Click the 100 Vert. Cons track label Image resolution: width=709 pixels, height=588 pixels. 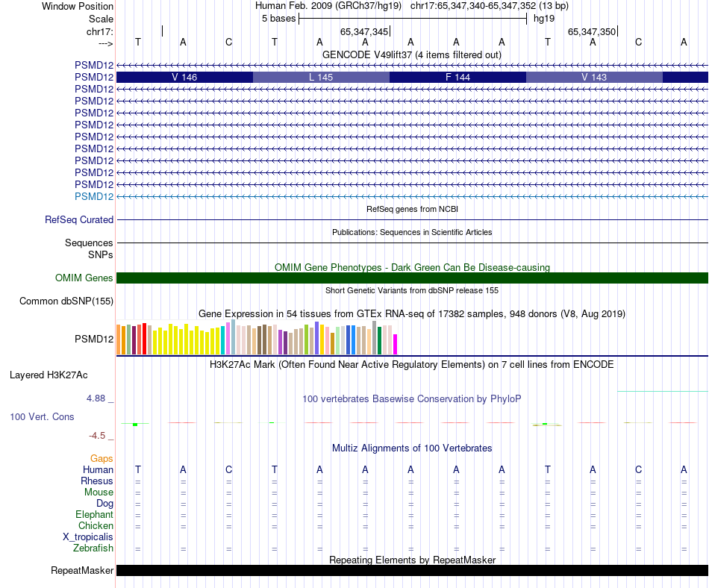(x=42, y=416)
